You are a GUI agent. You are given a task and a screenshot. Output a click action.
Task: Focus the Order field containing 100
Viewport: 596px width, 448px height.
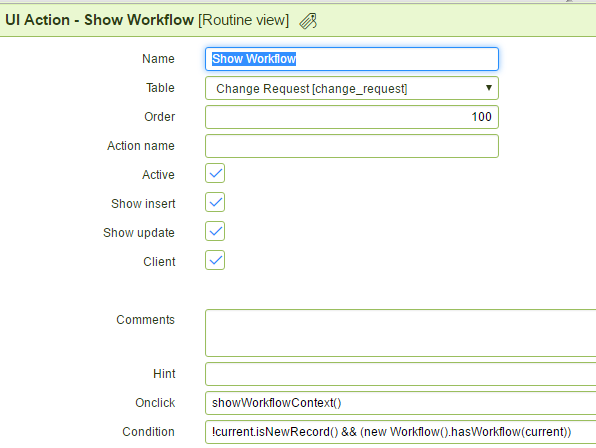352,117
